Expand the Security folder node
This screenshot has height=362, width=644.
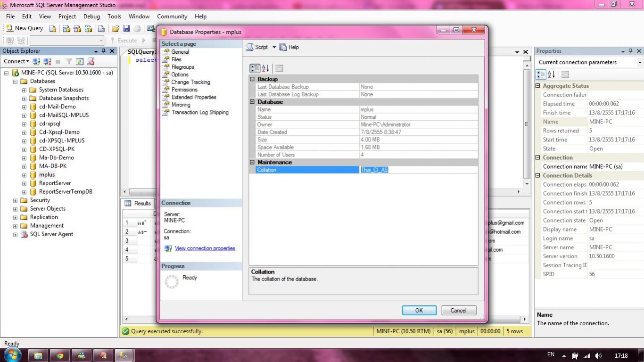pos(15,200)
